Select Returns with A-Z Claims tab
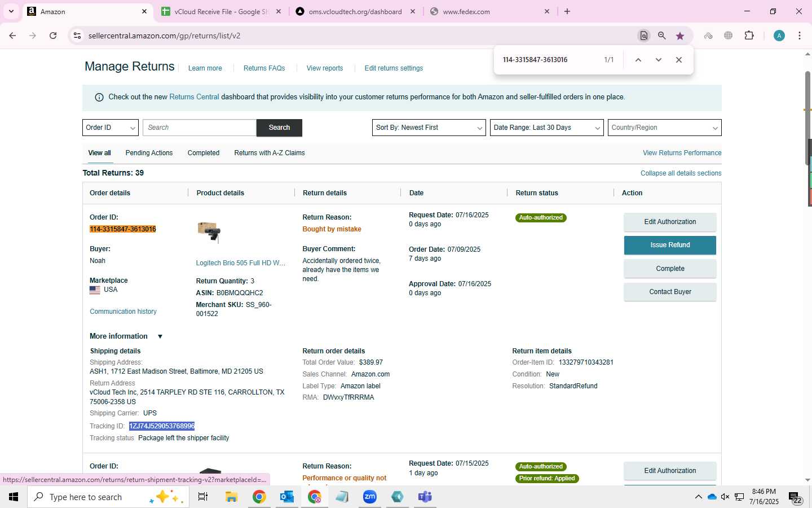Viewport: 812px width, 508px height. 270,153
